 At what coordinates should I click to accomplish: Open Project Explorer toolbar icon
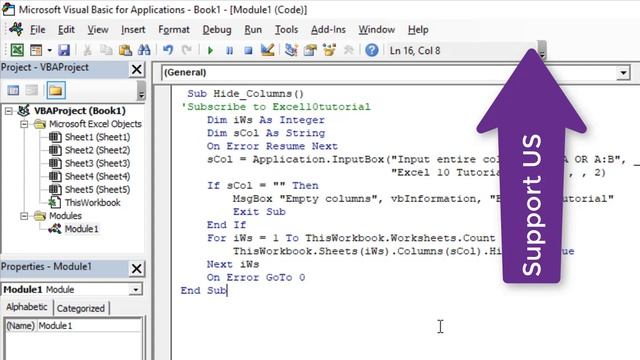(x=291, y=50)
